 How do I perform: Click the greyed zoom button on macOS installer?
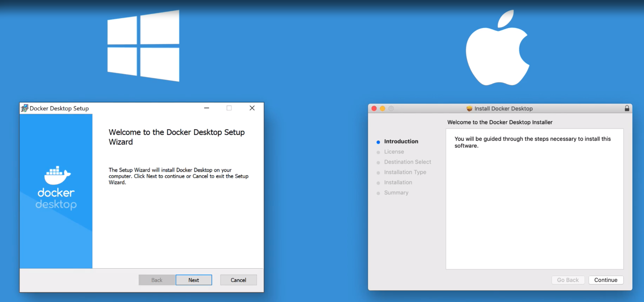(391, 108)
